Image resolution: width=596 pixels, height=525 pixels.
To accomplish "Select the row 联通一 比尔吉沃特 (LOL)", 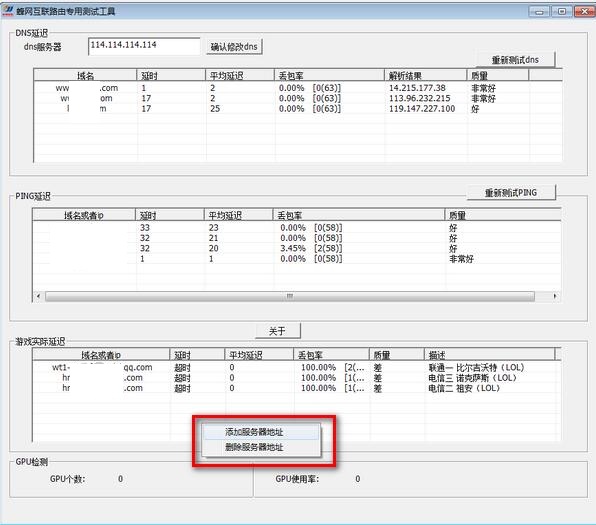I will [296, 368].
